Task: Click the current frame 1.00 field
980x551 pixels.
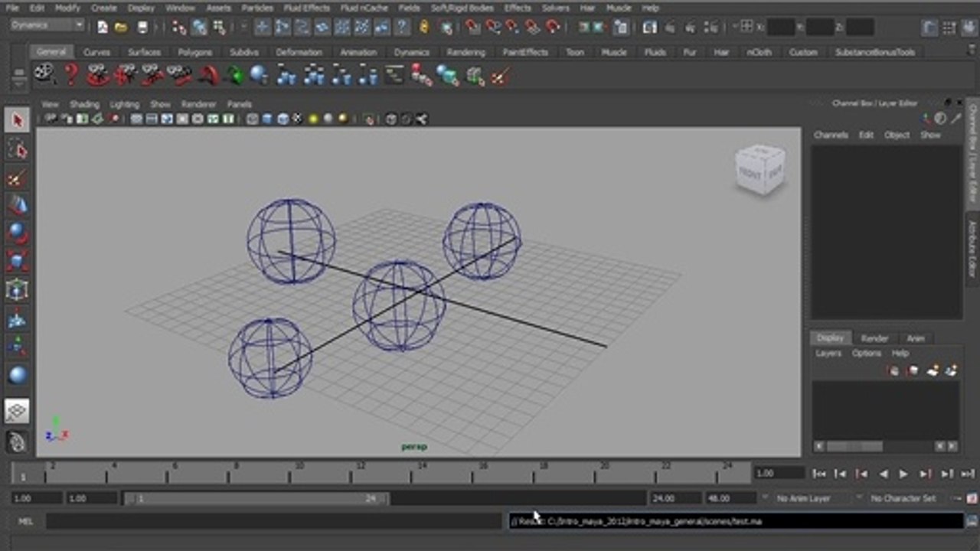Action: click(x=779, y=474)
